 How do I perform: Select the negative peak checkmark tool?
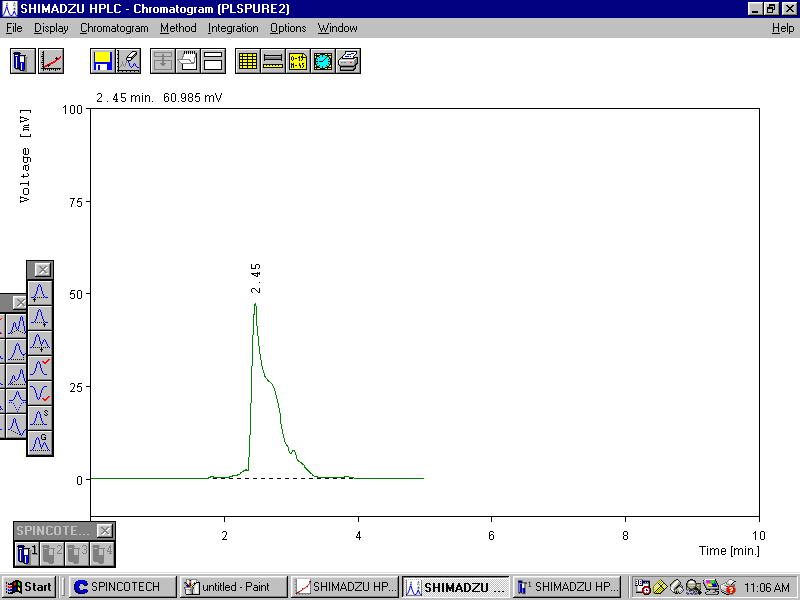(40, 393)
